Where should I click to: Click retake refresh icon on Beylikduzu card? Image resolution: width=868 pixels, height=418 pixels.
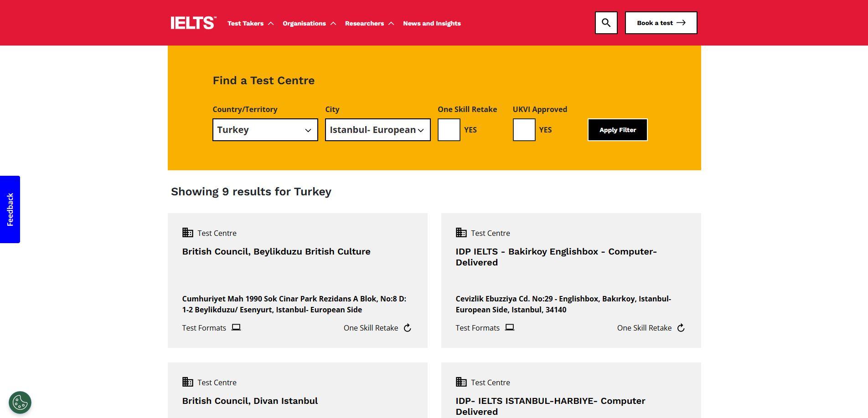coord(408,328)
